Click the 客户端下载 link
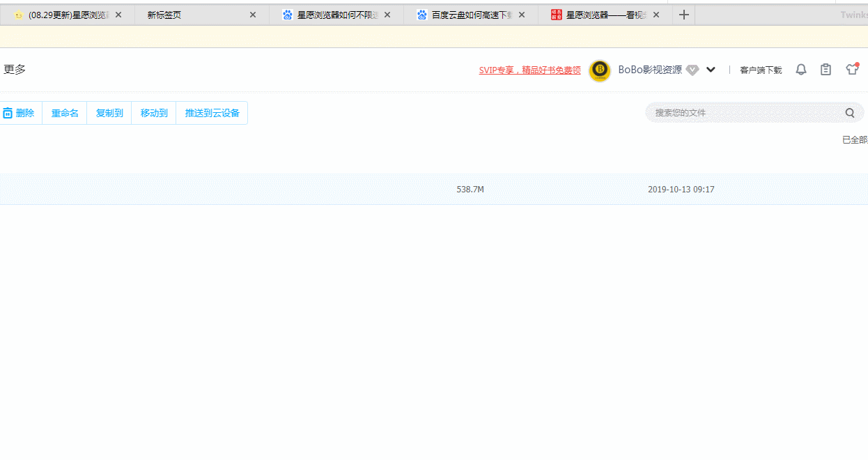This screenshot has width=868, height=460. 761,70
